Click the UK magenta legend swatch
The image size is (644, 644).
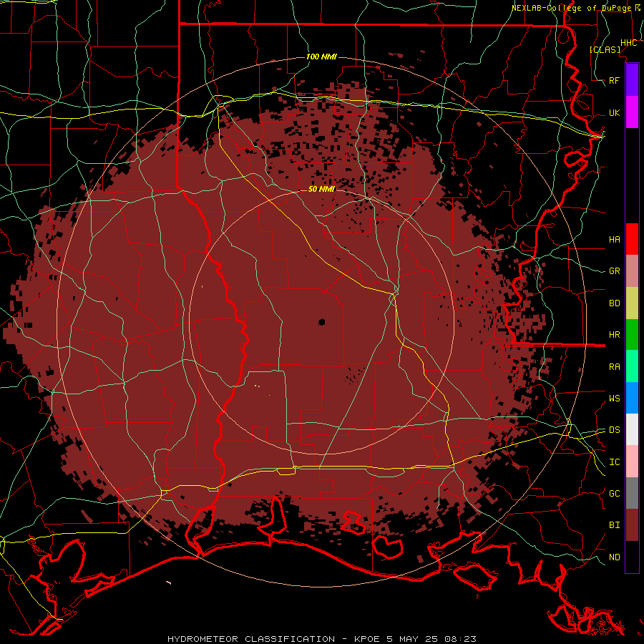pos(632,112)
